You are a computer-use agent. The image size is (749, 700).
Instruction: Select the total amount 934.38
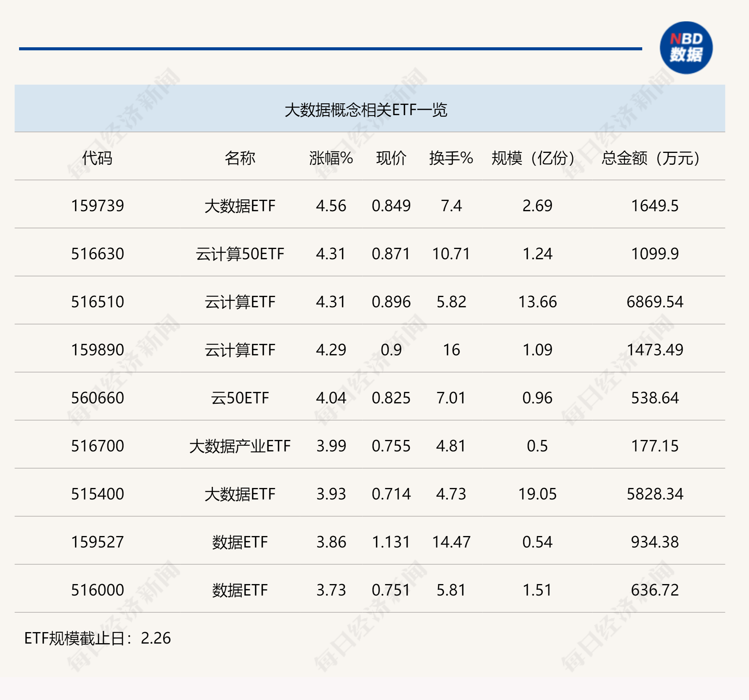coord(655,542)
